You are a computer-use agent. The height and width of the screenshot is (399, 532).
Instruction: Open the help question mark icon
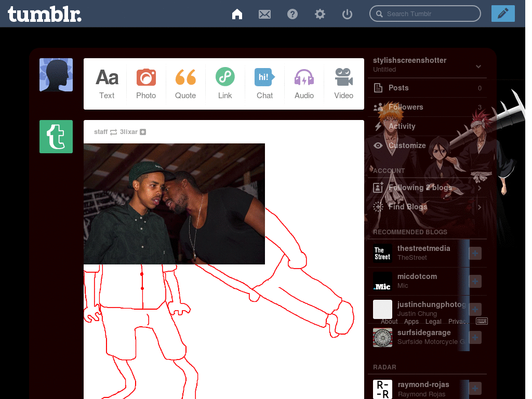click(x=292, y=14)
